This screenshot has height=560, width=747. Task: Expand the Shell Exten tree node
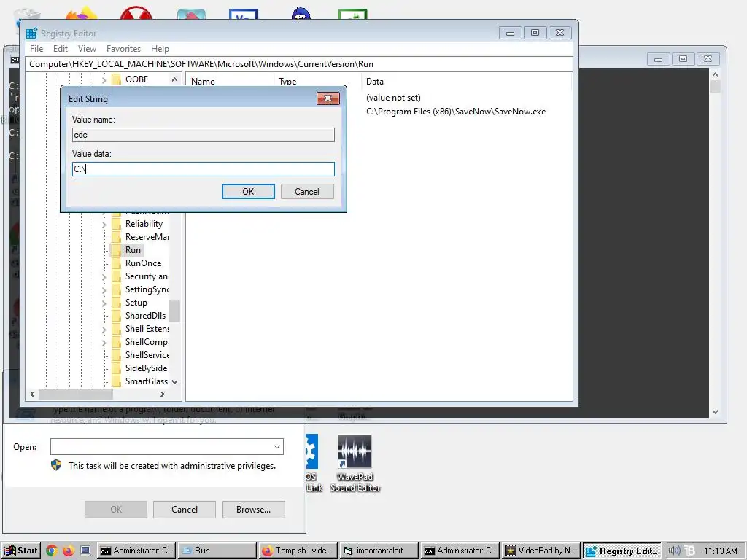104,329
